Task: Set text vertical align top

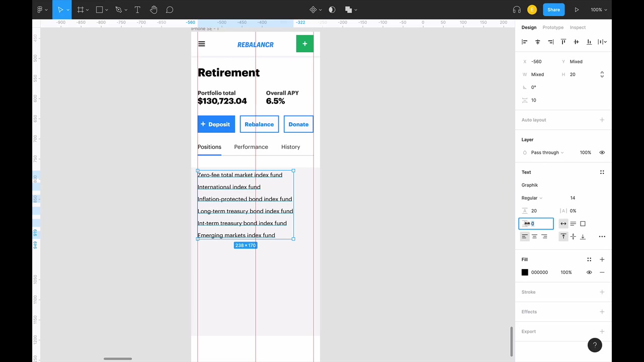Action: pyautogui.click(x=563, y=236)
